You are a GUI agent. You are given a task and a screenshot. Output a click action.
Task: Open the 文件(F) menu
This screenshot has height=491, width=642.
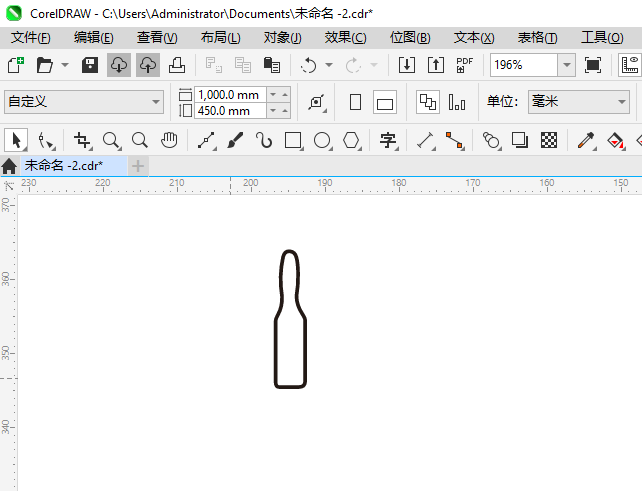tap(31, 38)
